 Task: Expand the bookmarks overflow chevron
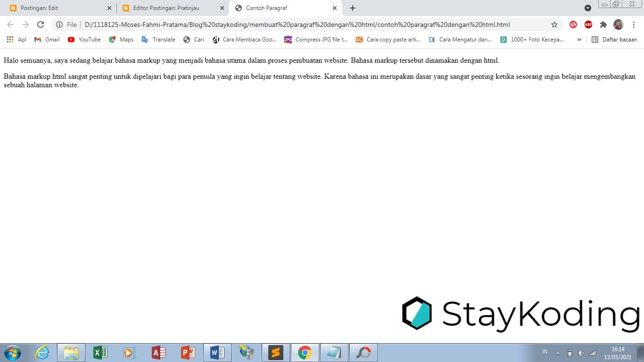tap(579, 40)
